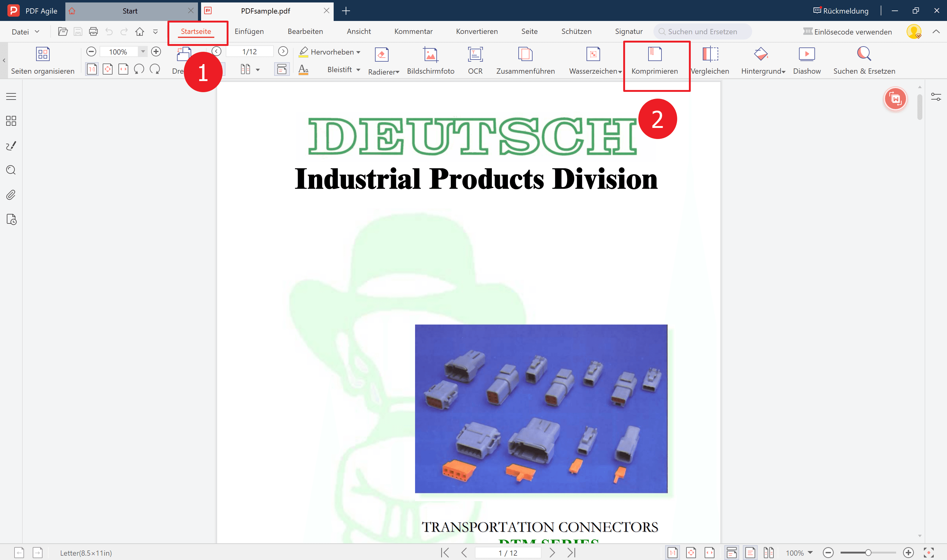The height and width of the screenshot is (560, 947).
Task: Jump to first page in status bar
Action: coord(445,553)
